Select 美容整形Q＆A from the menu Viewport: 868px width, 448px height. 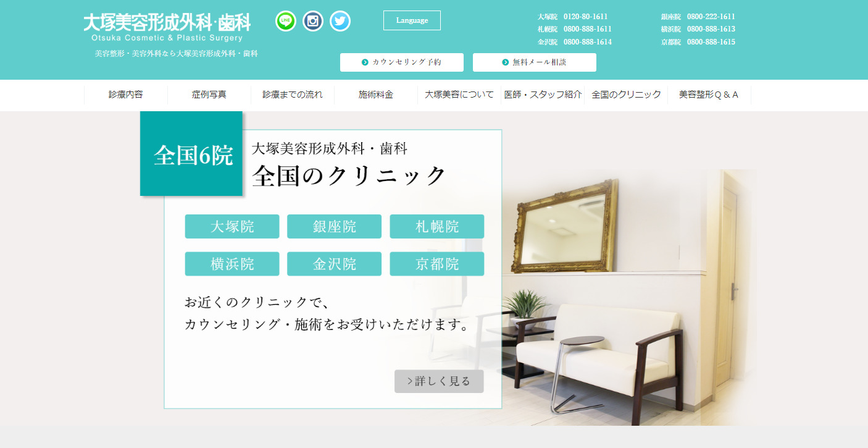point(707,95)
